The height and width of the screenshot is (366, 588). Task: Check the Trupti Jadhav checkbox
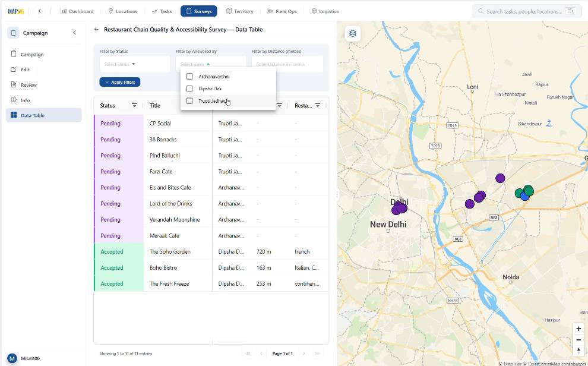click(189, 101)
